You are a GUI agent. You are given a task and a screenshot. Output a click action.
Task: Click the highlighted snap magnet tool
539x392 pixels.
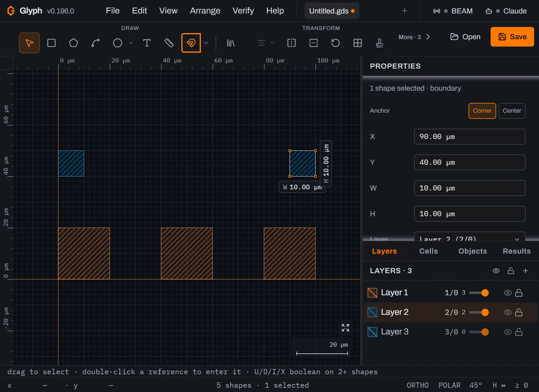tap(191, 43)
